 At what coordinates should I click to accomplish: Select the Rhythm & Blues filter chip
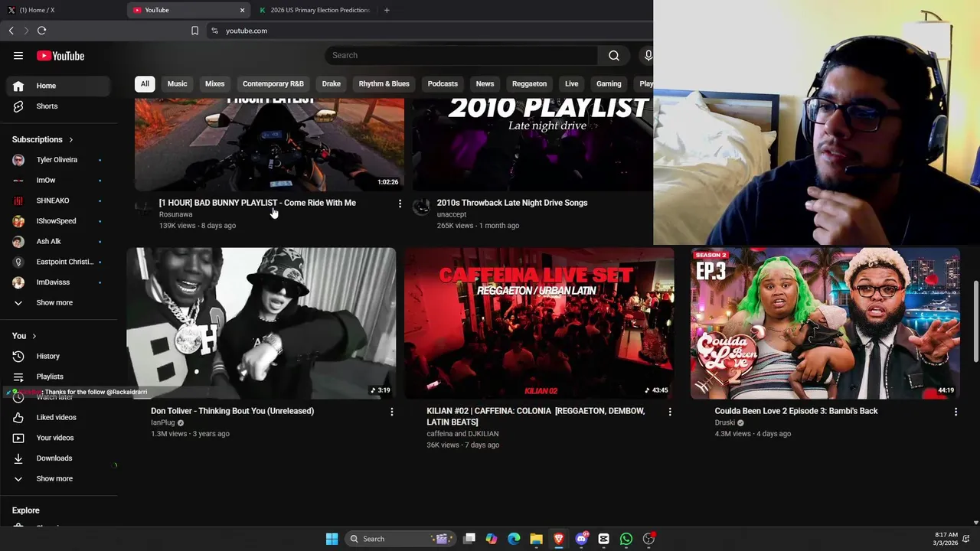tap(384, 83)
